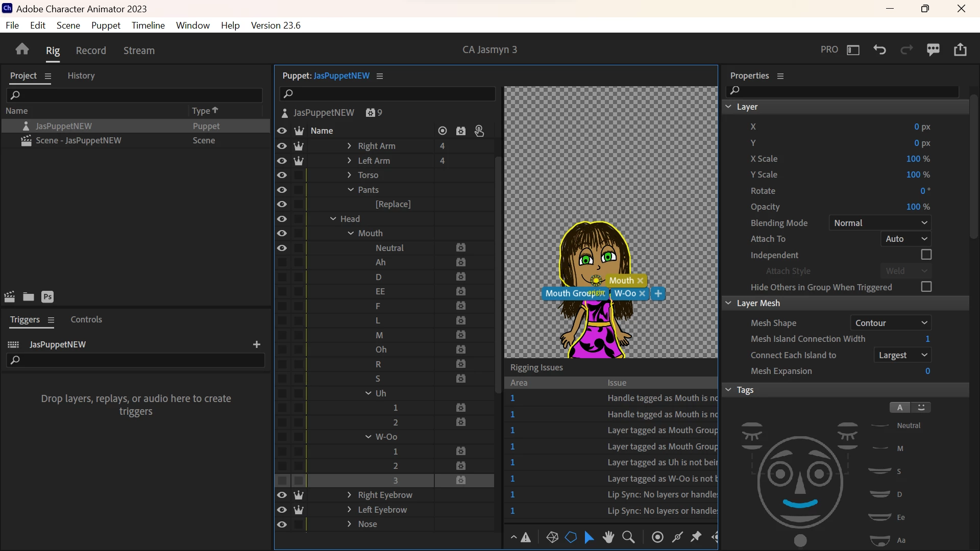Click the Handle tool circle icon
Viewport: 980px width, 551px height.
[657, 537]
